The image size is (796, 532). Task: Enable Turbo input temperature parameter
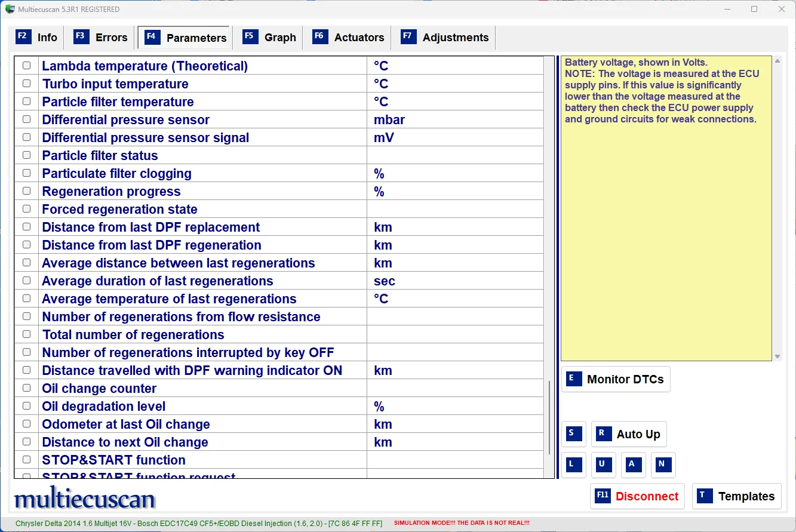[26, 84]
